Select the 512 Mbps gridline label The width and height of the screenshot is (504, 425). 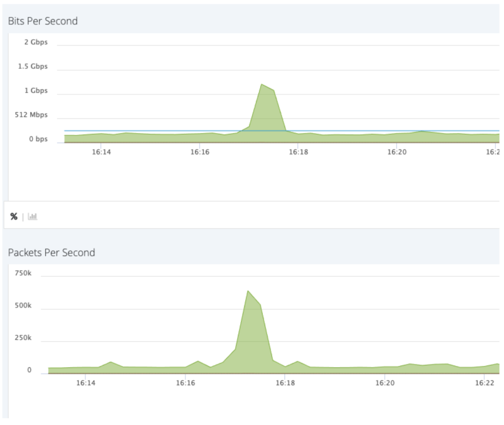[x=31, y=115]
